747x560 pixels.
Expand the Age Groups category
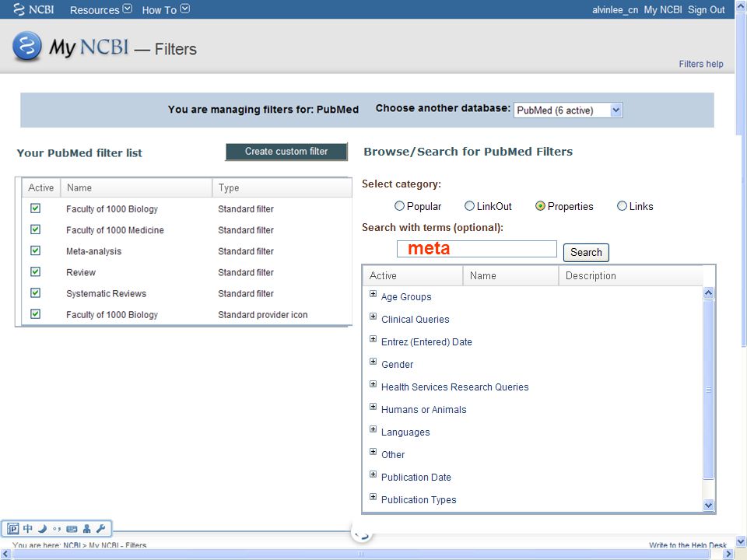pyautogui.click(x=373, y=294)
